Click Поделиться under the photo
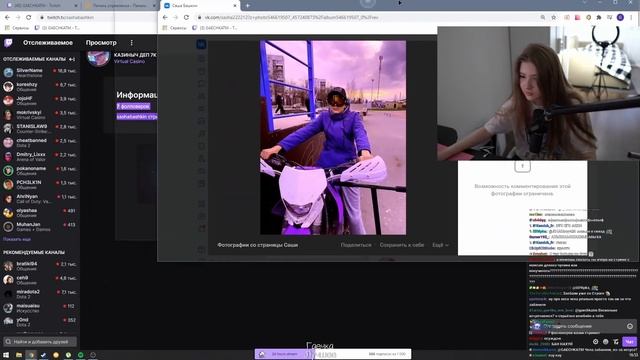The height and width of the screenshot is (360, 640). (356, 245)
